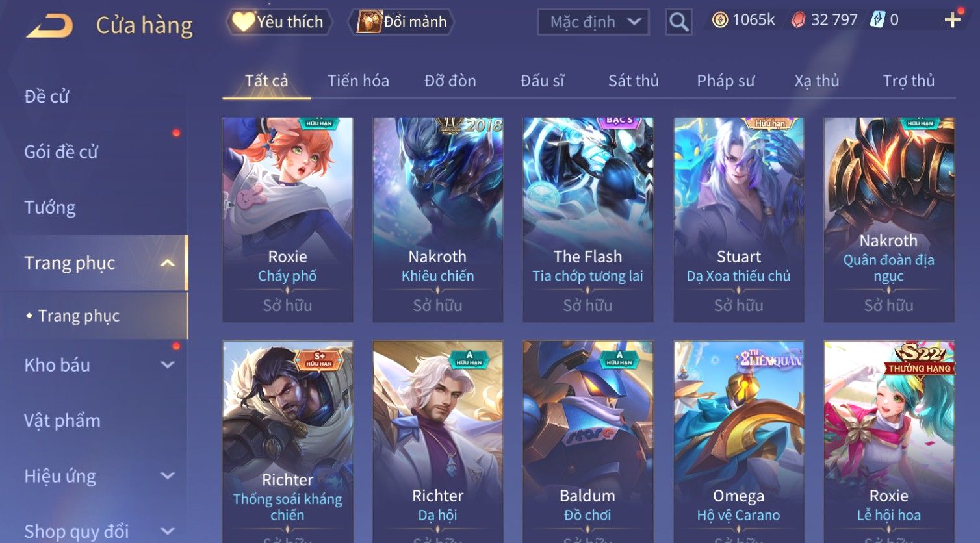Switch to the Sát thủ tab
Viewport: 980px width, 543px height.
[x=634, y=81]
